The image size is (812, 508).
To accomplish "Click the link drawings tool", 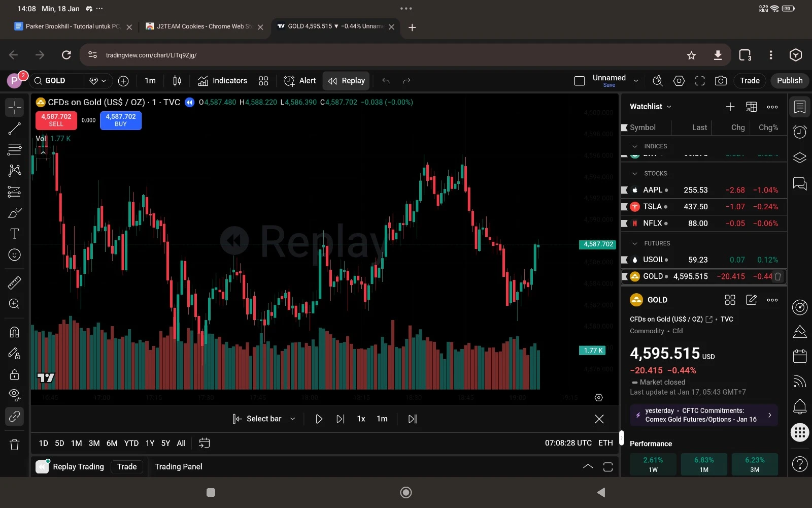I will [15, 417].
